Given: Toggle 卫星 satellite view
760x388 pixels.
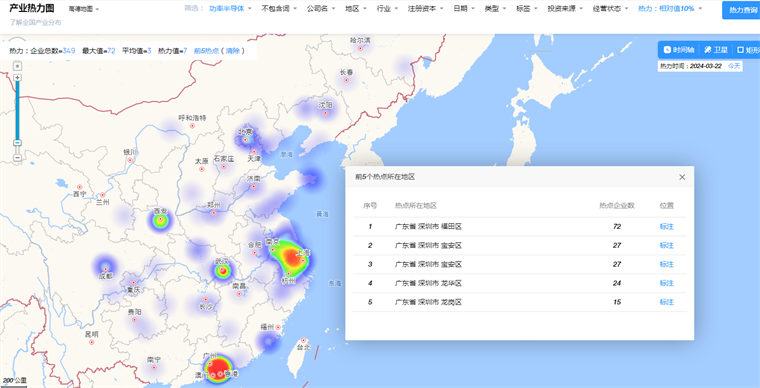Looking at the screenshot, I should 716,49.
